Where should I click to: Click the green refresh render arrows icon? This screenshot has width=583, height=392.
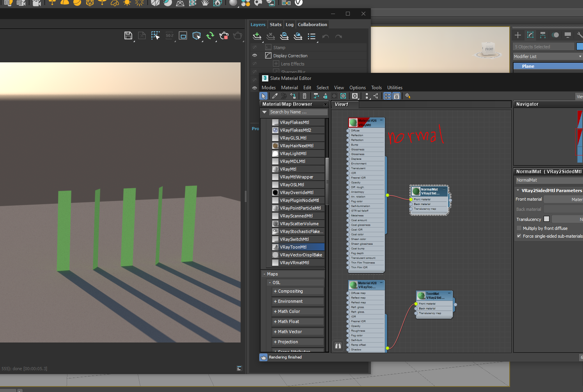click(x=210, y=36)
